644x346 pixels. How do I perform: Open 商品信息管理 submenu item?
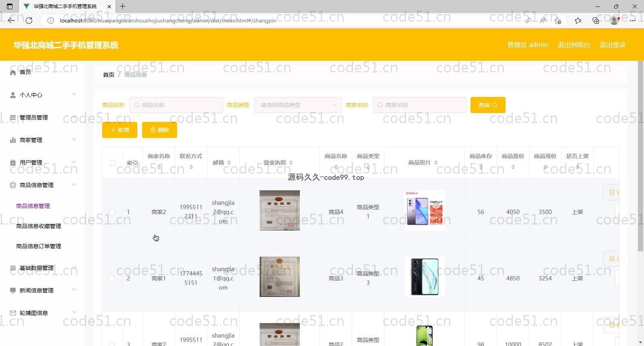pyautogui.click(x=33, y=206)
